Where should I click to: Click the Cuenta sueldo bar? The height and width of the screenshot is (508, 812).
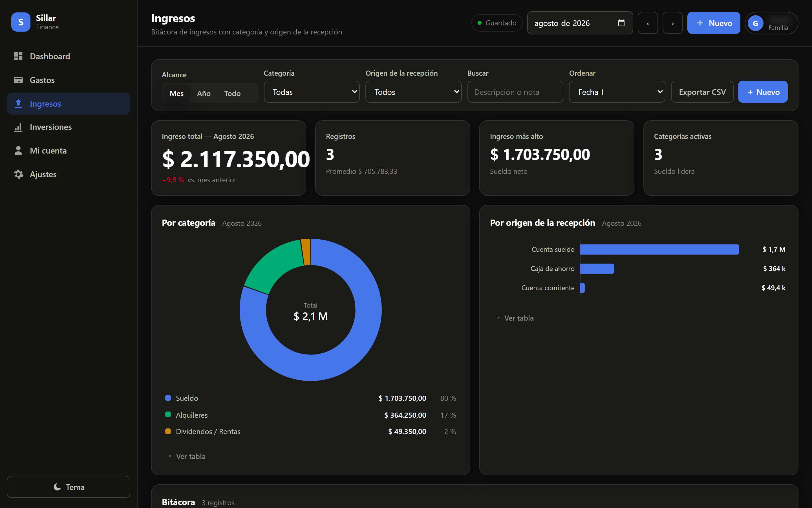pos(659,249)
